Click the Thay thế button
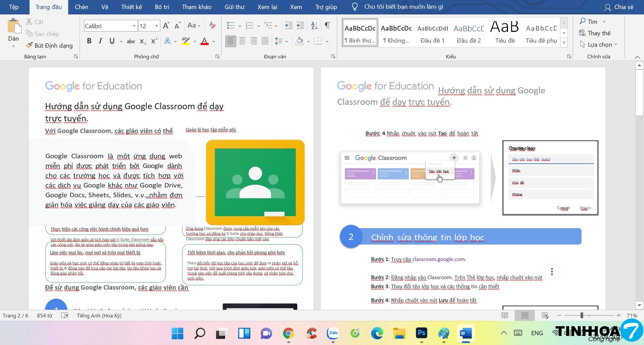The height and width of the screenshot is (345, 644). pos(595,33)
